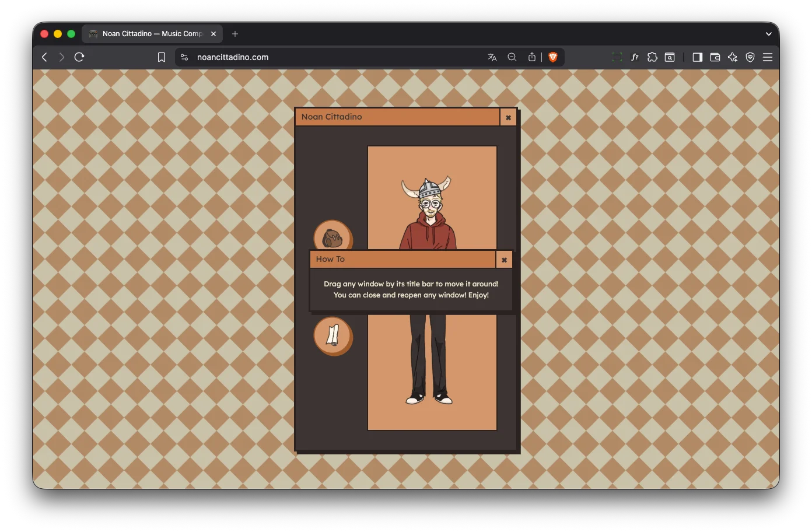Click the font identifier extension icon
812x532 pixels.
[x=635, y=57]
